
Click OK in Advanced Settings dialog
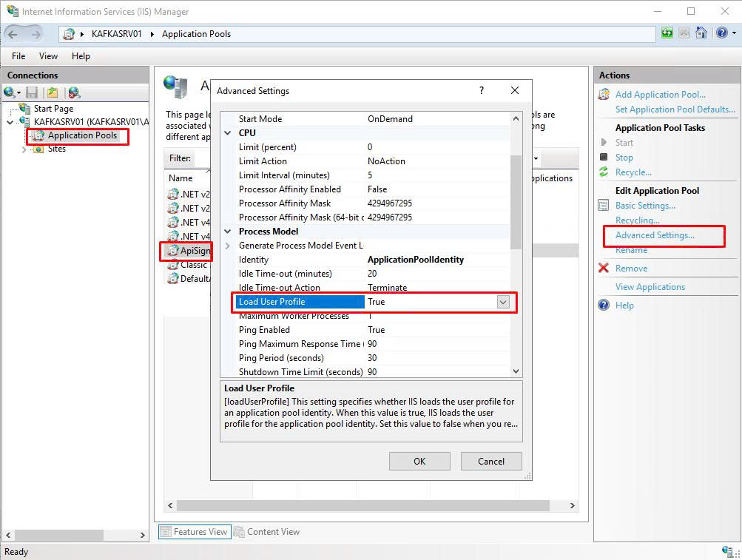click(x=419, y=461)
